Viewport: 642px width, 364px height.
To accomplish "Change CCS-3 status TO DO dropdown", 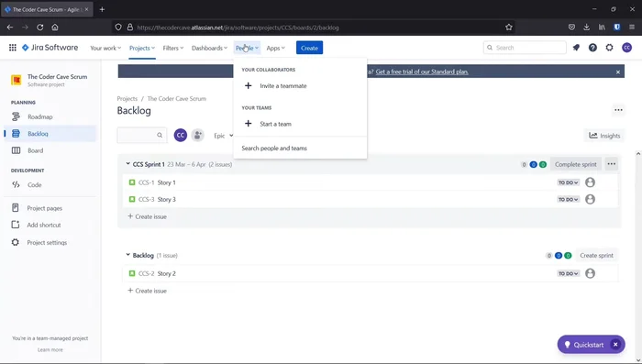I will pyautogui.click(x=569, y=199).
